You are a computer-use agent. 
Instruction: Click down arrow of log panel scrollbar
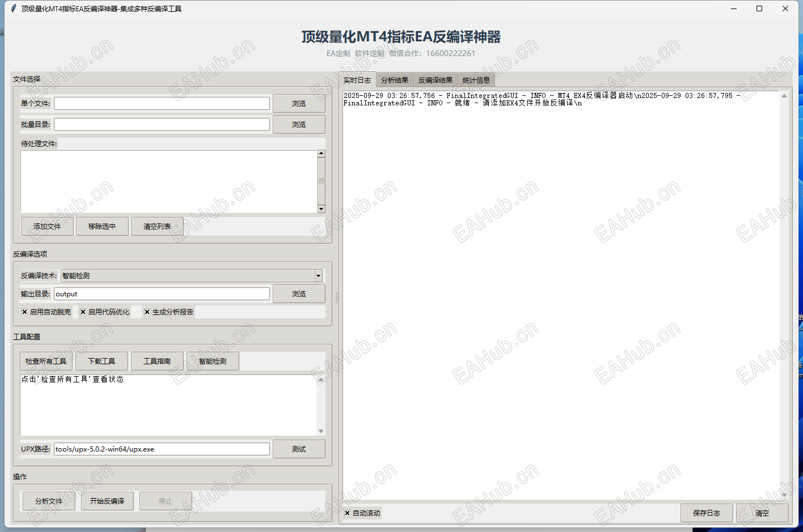[x=784, y=495]
